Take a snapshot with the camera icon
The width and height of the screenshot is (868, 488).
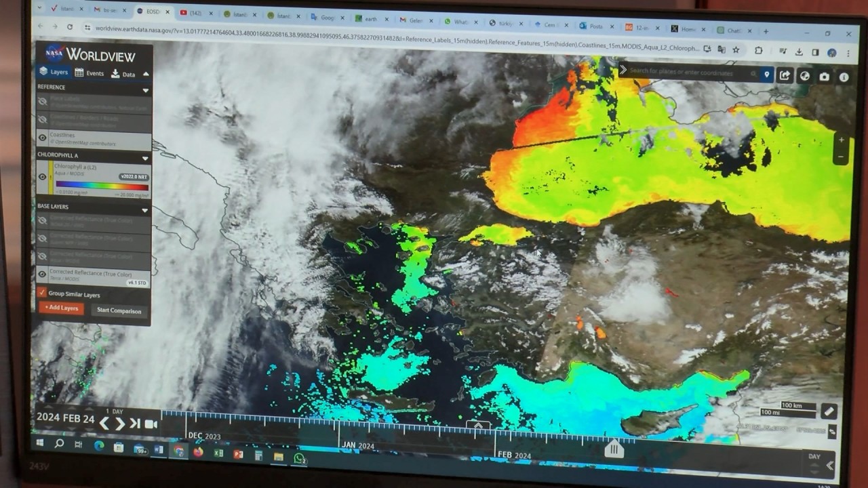824,77
